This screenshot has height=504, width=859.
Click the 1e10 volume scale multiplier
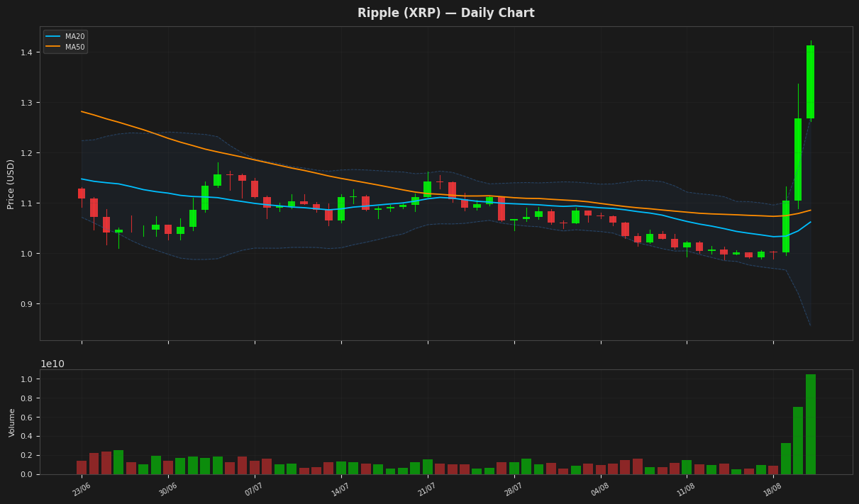click(52, 364)
